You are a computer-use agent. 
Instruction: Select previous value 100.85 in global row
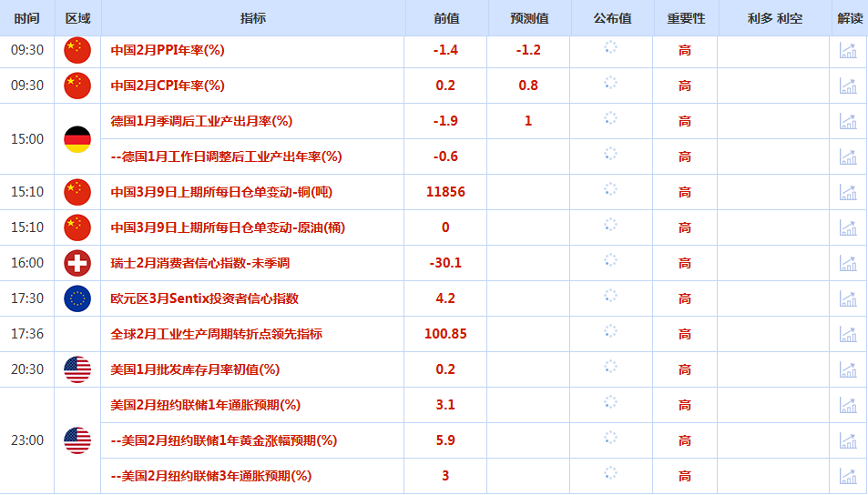(x=445, y=334)
